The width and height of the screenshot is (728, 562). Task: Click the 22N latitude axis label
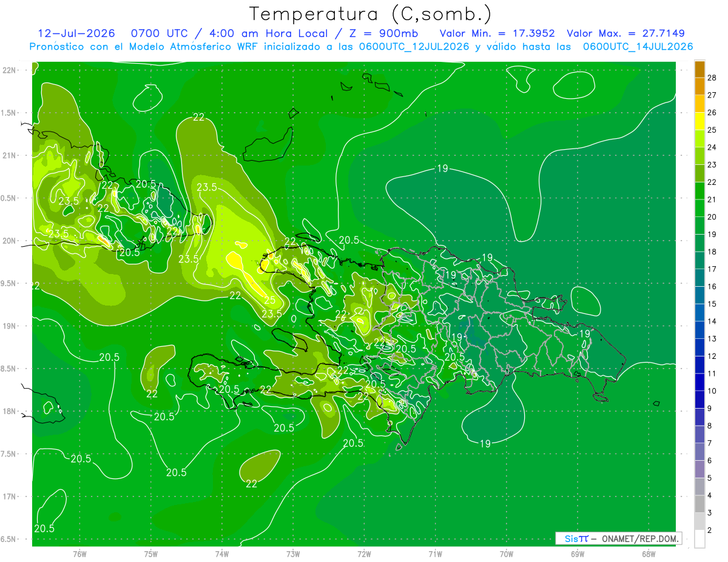click(x=9, y=70)
